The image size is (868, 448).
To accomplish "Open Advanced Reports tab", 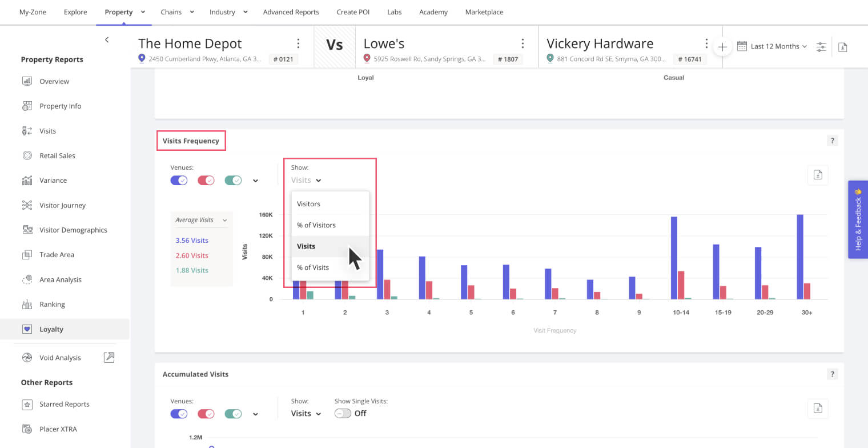I will (291, 11).
